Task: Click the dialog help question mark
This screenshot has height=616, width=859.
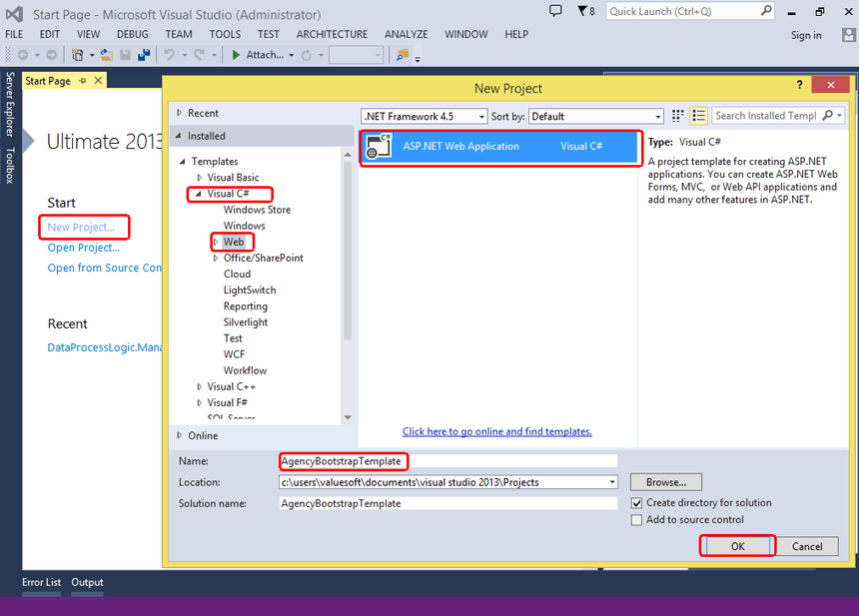Action: point(799,86)
